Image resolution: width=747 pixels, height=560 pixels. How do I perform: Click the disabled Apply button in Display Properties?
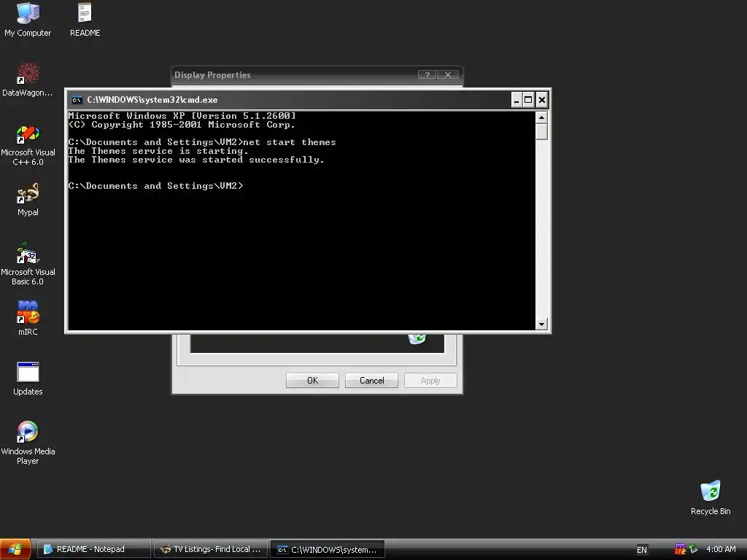click(430, 381)
